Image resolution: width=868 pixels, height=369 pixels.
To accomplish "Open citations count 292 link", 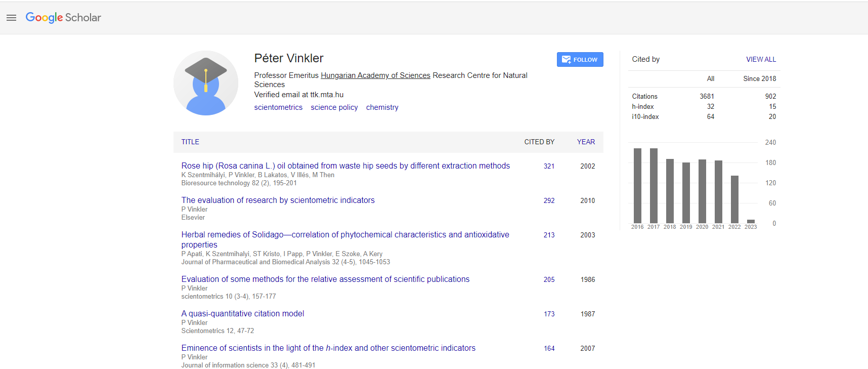I will tap(549, 200).
